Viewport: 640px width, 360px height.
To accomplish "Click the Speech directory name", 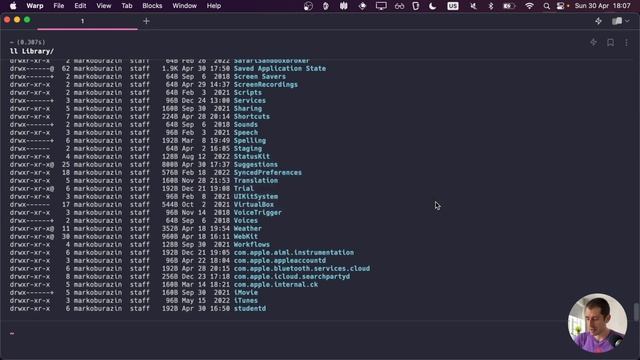I will [246, 133].
